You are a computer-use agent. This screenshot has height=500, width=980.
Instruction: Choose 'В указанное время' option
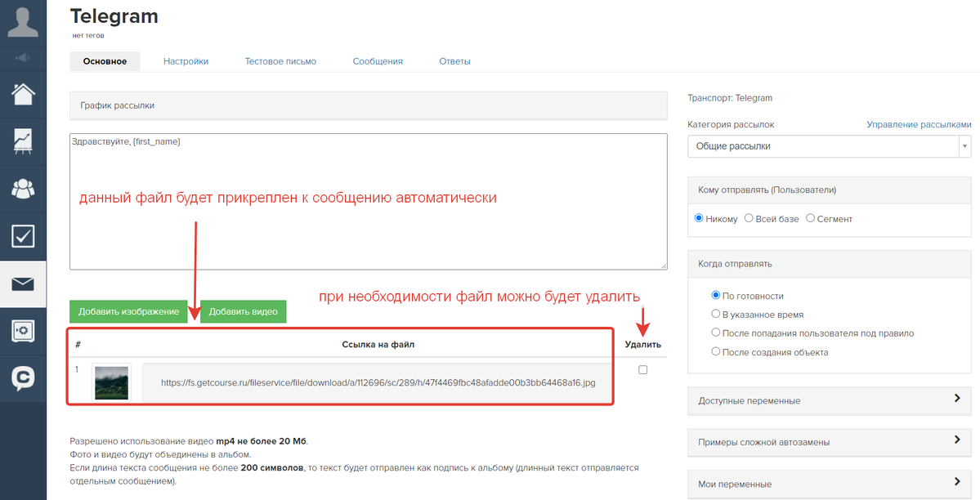tap(716, 315)
